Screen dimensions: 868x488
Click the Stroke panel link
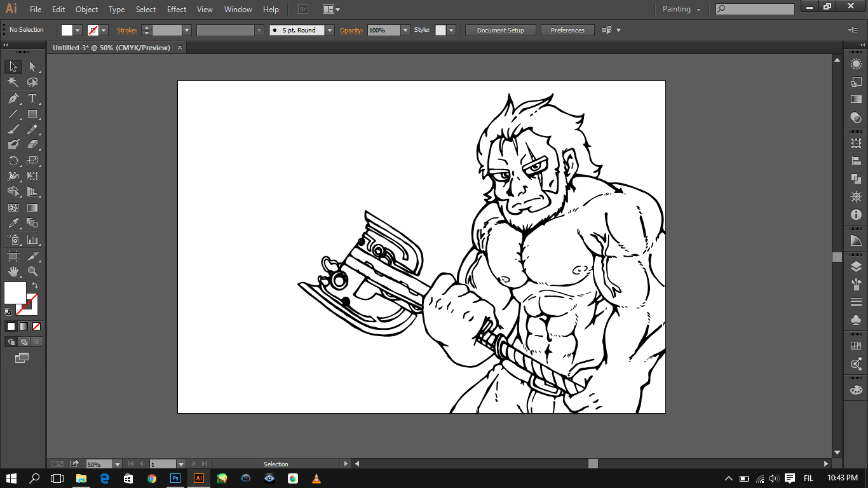(x=126, y=30)
